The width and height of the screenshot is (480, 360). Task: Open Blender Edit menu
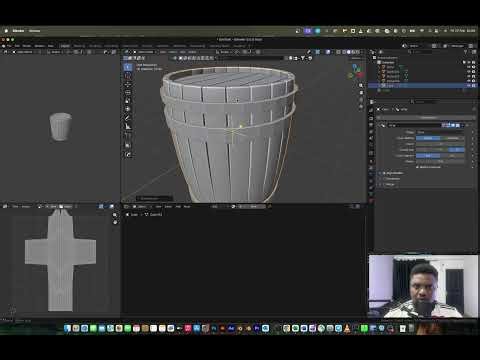(x=17, y=46)
